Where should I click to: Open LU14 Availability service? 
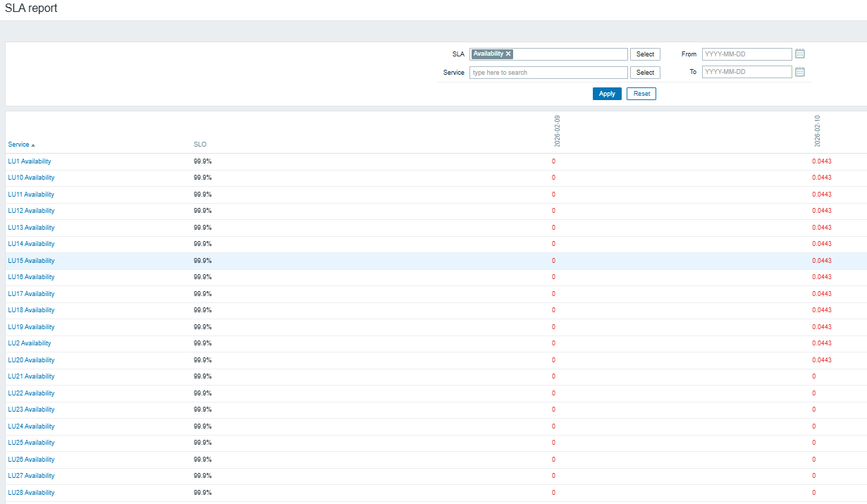point(31,244)
